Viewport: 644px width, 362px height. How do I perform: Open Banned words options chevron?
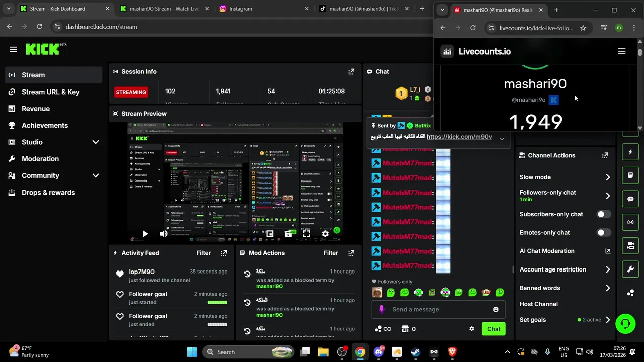click(608, 288)
